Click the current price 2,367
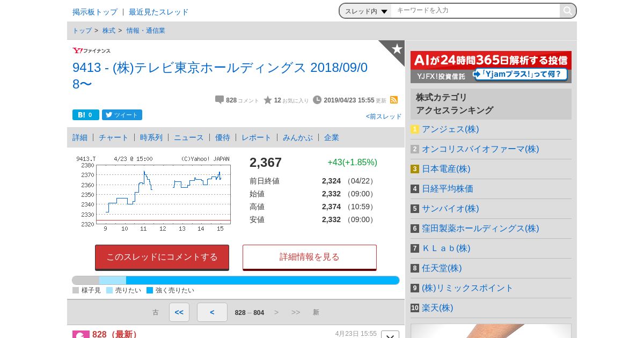This screenshot has height=338, width=644. [266, 163]
